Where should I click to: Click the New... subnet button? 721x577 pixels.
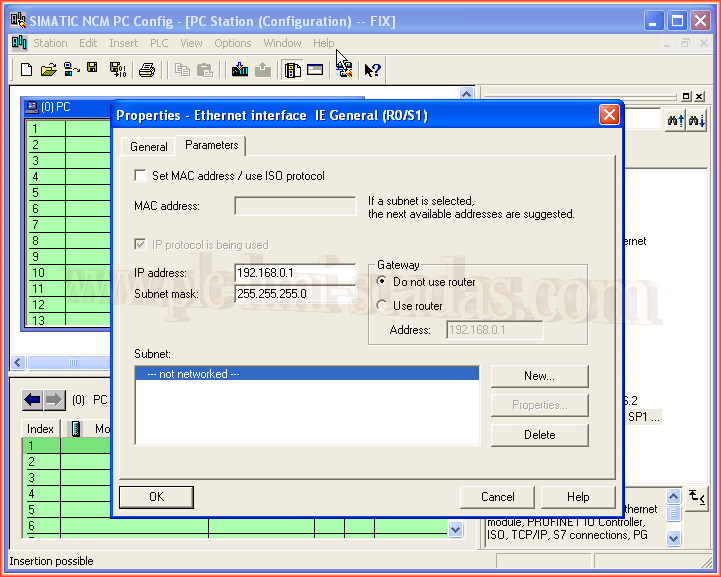point(539,376)
